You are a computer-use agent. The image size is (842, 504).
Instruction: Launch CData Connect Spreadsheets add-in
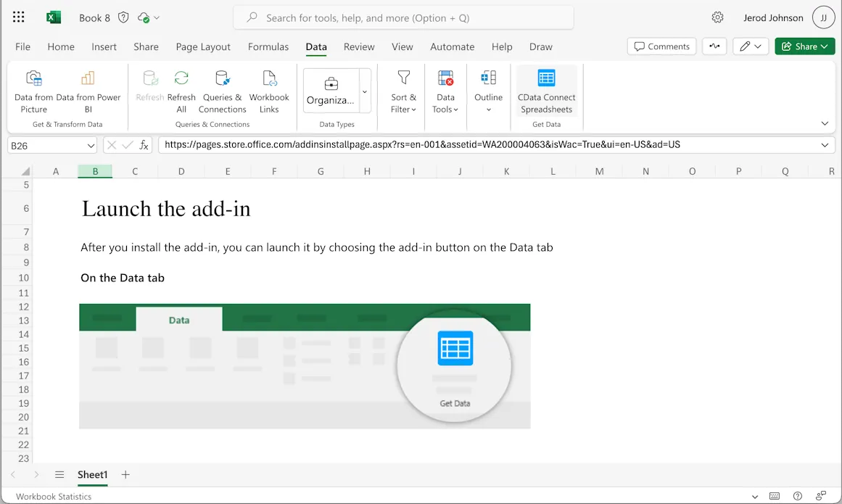tap(546, 91)
